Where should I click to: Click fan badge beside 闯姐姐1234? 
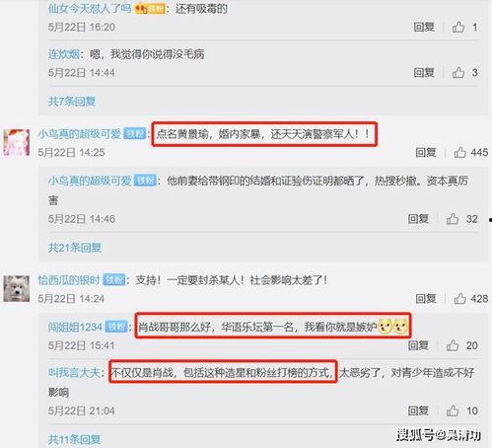click(116, 327)
